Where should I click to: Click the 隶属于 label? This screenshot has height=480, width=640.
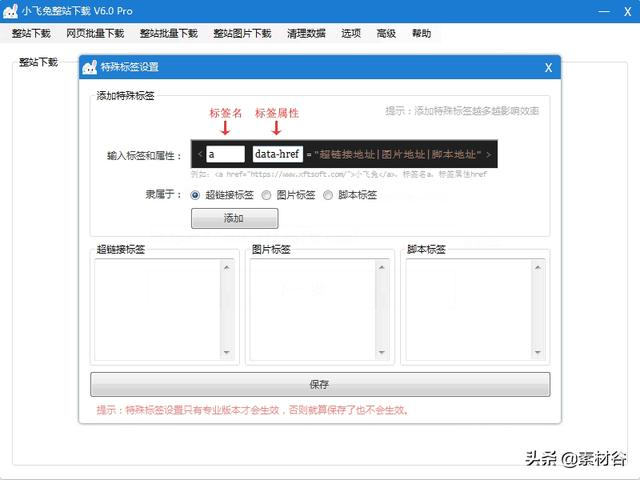point(163,195)
